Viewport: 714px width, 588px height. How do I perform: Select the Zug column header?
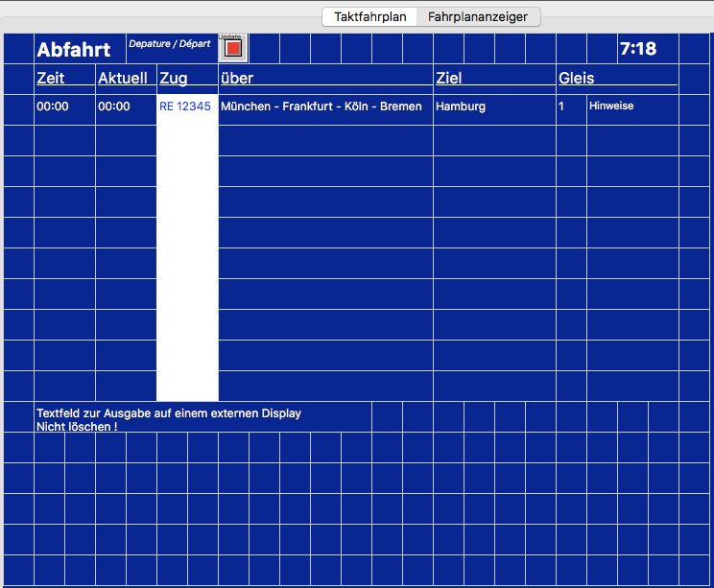pyautogui.click(x=174, y=78)
